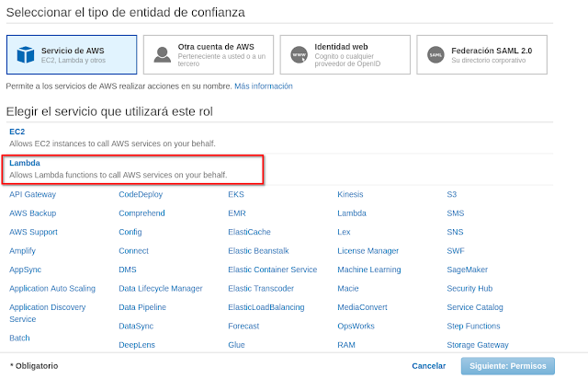
Task: Click the RAM service link
Action: pos(346,345)
